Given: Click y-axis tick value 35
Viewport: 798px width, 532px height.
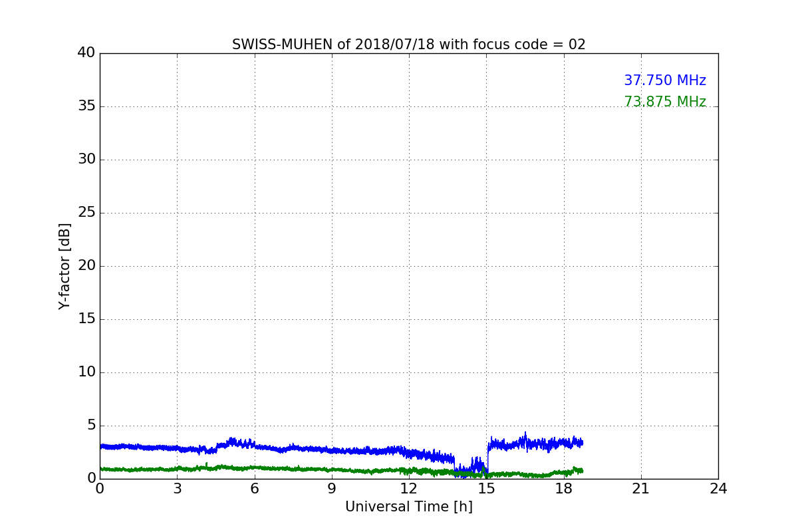Looking at the screenshot, I should click(x=86, y=106).
